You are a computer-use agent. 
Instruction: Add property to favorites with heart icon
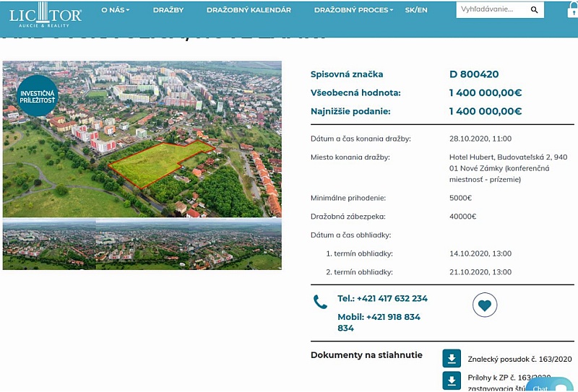point(485,305)
